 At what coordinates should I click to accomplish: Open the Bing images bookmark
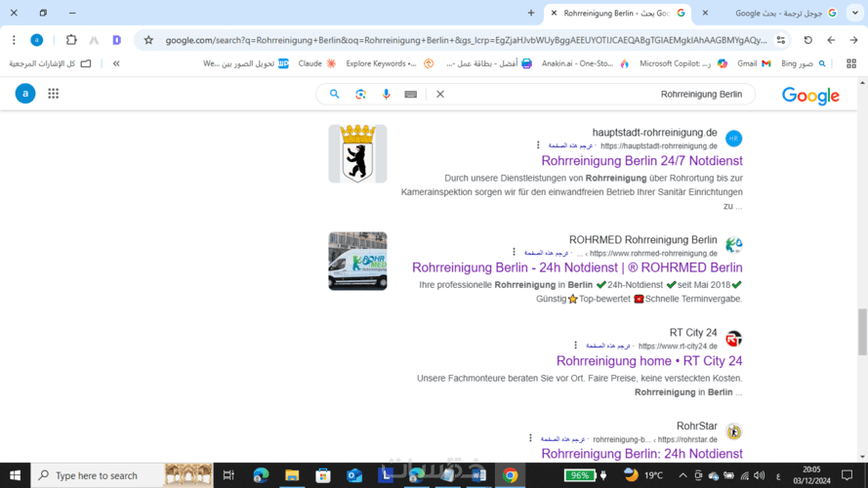pos(804,63)
